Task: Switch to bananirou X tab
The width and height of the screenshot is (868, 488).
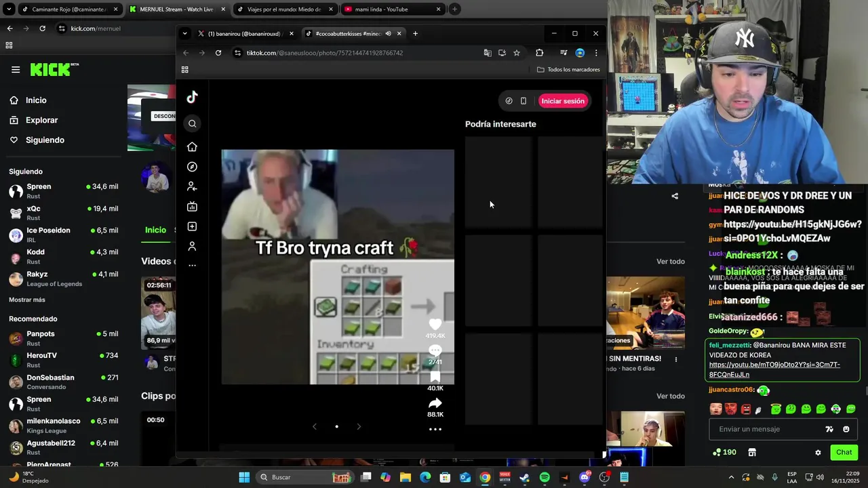Action: (x=245, y=33)
